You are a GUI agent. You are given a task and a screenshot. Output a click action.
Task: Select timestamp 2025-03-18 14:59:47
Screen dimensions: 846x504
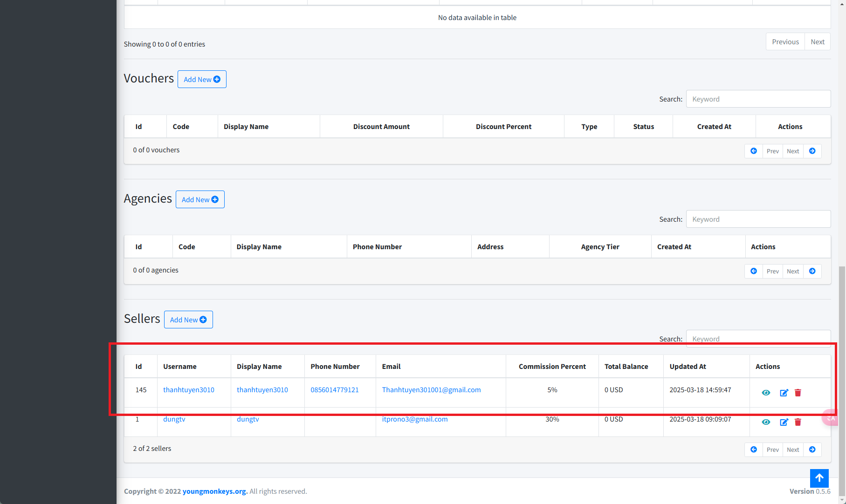(700, 390)
